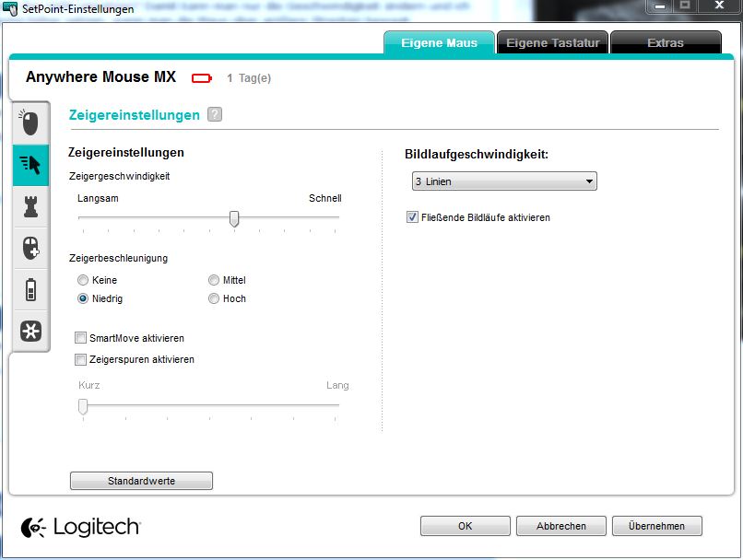
Task: Close the SetPoint-Einstellungen window
Action: click(719, 6)
